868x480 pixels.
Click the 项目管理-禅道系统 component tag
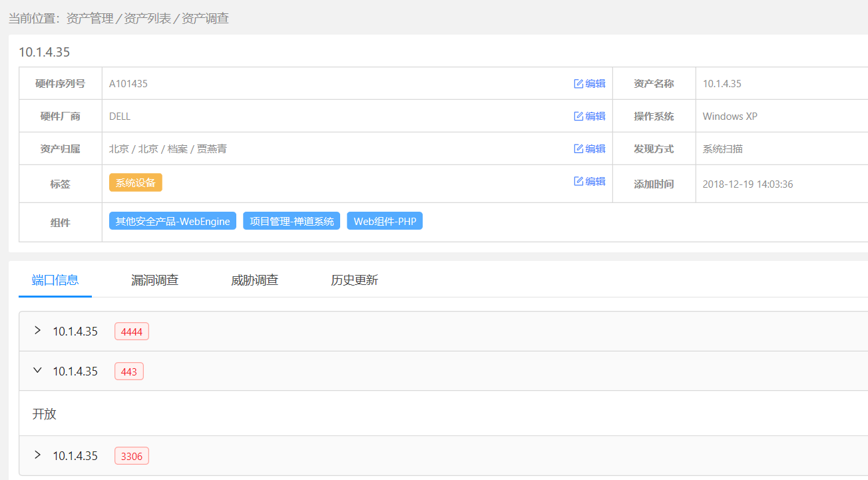(292, 222)
